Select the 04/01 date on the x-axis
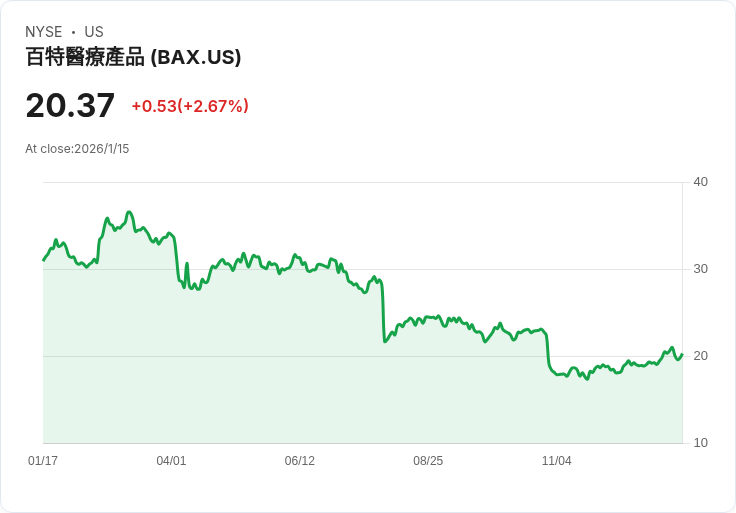This screenshot has width=736, height=513. 171,461
